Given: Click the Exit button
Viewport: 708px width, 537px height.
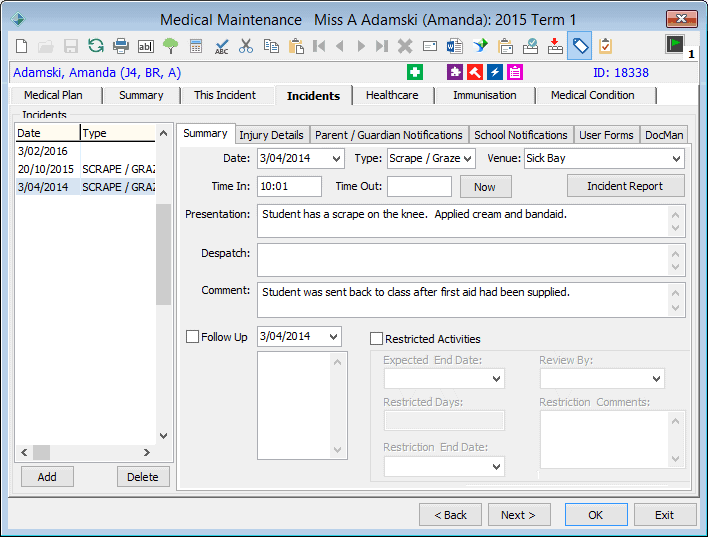Looking at the screenshot, I should point(664,515).
